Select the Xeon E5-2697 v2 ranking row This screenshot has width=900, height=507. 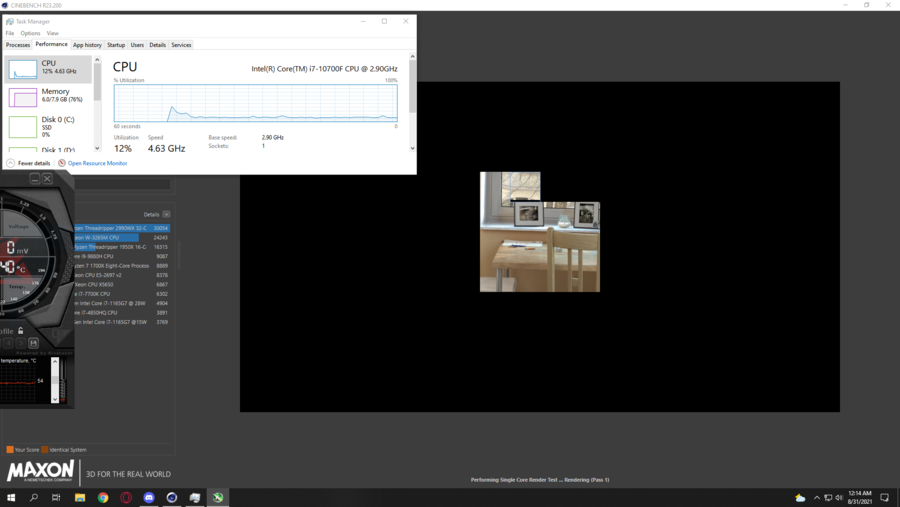tap(122, 275)
